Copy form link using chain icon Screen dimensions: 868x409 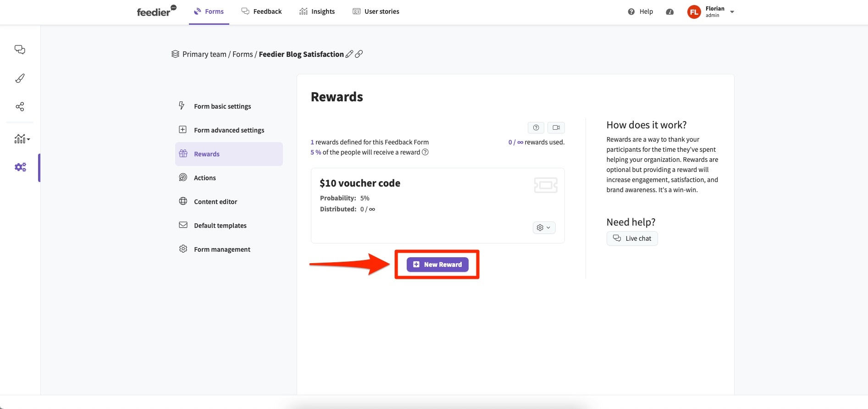[359, 54]
